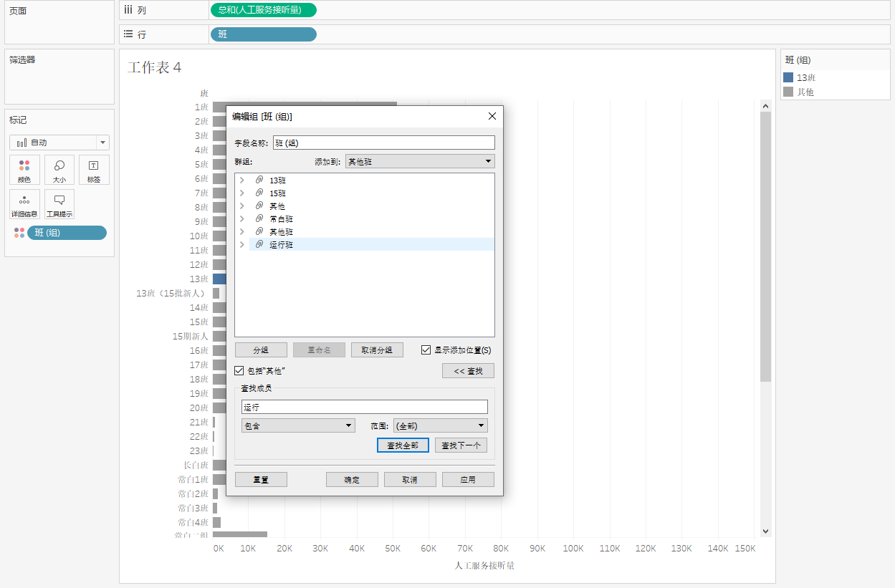This screenshot has width=895, height=588.
Task: Click the blue 13班 bar
Action: coord(219,279)
